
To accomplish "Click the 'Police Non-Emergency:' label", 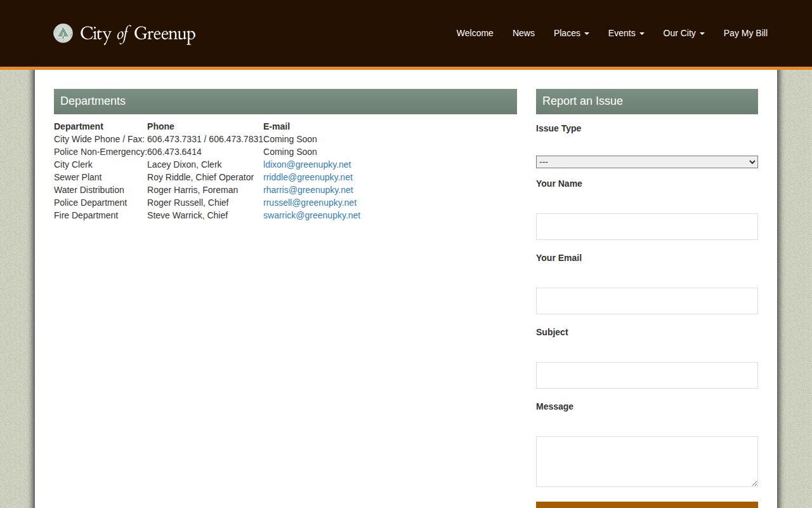I will 100,152.
